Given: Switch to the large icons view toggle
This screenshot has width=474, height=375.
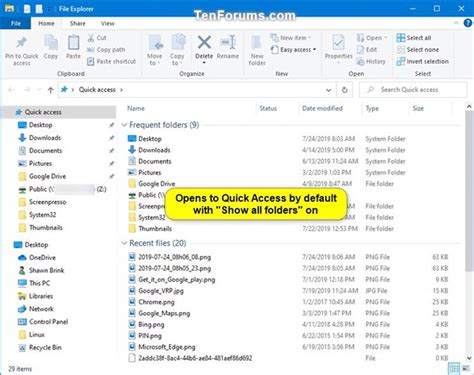Looking at the screenshot, I should 466,368.
